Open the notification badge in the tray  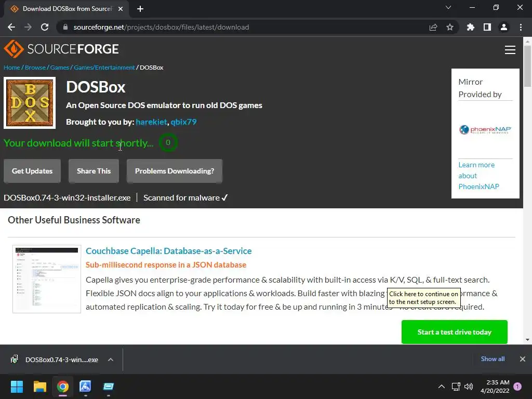coord(517,387)
